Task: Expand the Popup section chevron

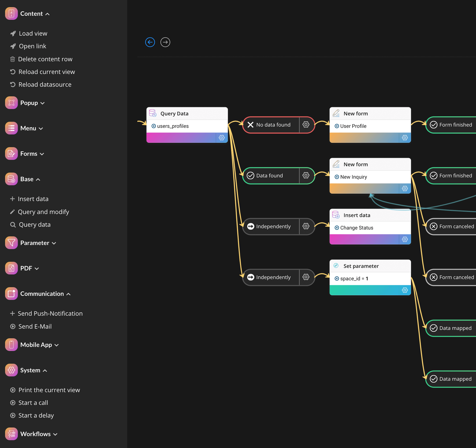Action: tap(42, 103)
